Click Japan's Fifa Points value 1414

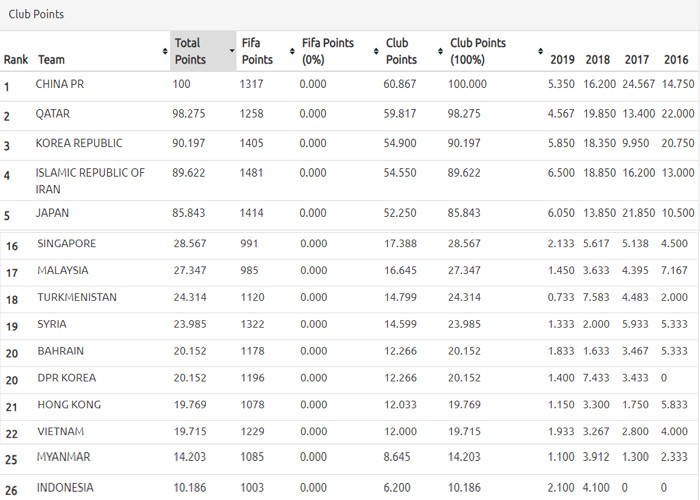point(252,213)
